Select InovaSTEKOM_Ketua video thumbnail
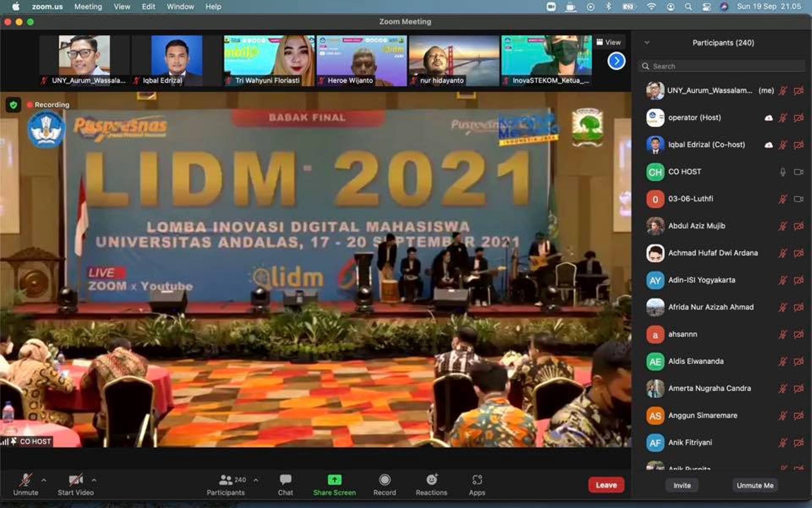Screen dimensions: 812x508 pos(546,61)
